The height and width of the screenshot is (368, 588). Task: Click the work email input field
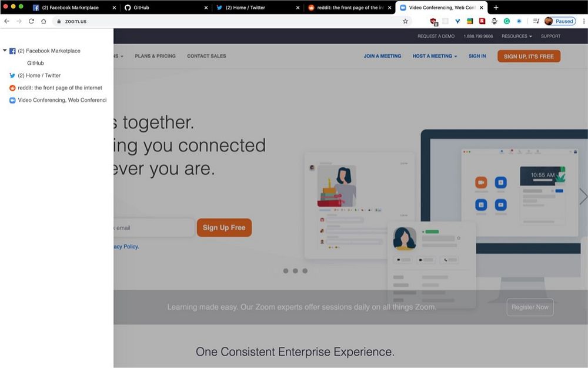point(153,228)
